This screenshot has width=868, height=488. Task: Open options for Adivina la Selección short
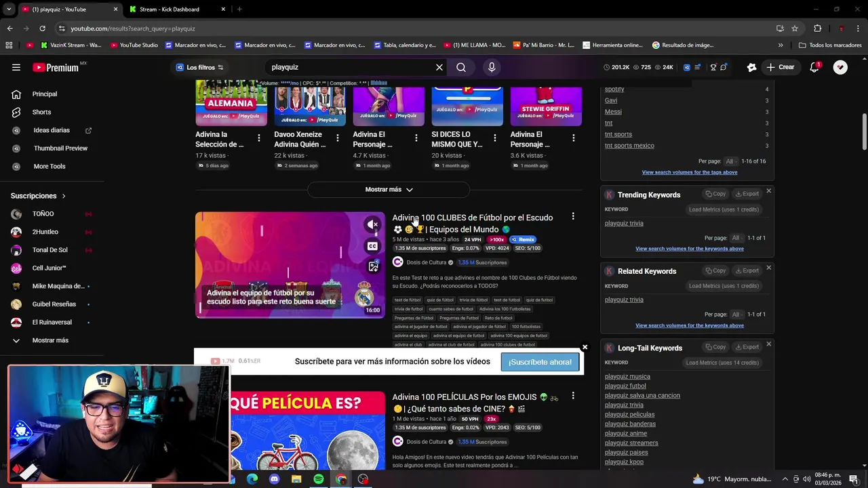coord(258,138)
